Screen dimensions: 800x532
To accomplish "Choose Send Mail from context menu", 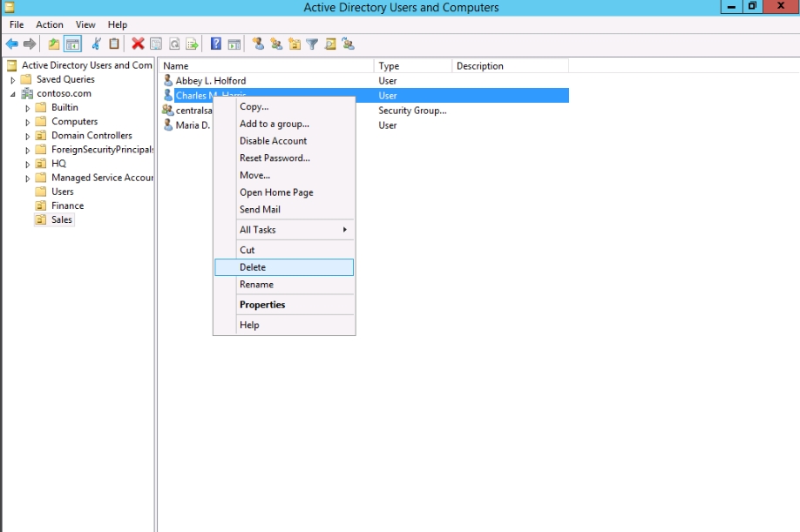I will click(284, 210).
